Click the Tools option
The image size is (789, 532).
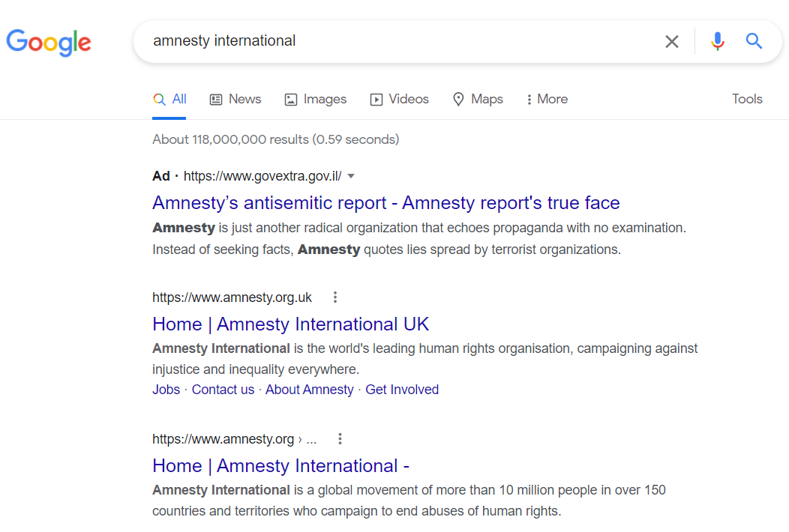747,98
